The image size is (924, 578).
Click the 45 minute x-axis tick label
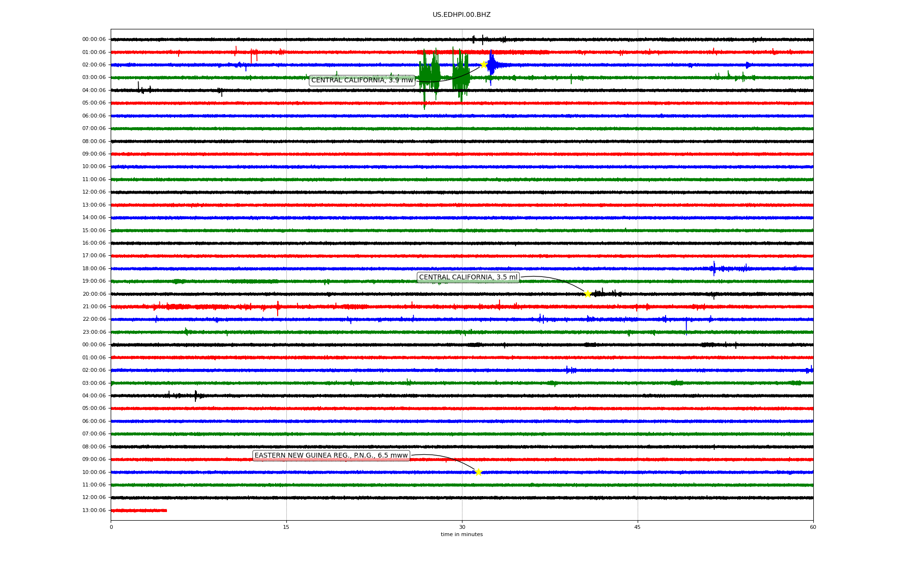pyautogui.click(x=637, y=527)
